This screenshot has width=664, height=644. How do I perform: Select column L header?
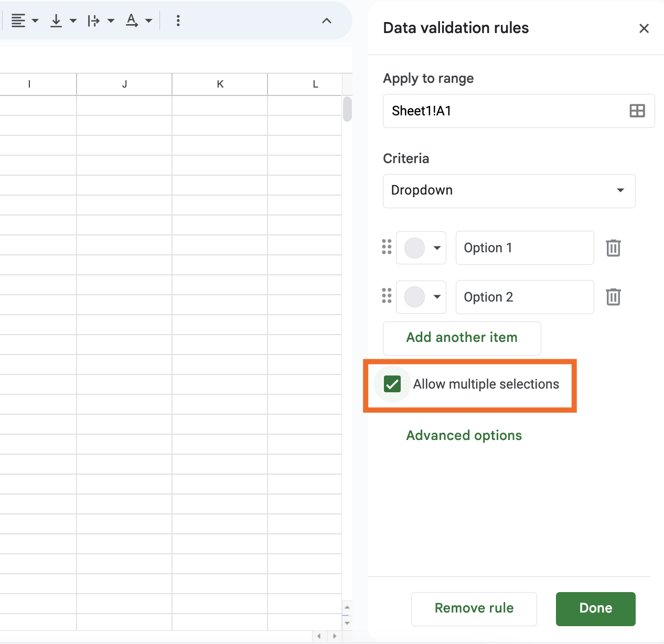(x=305, y=84)
